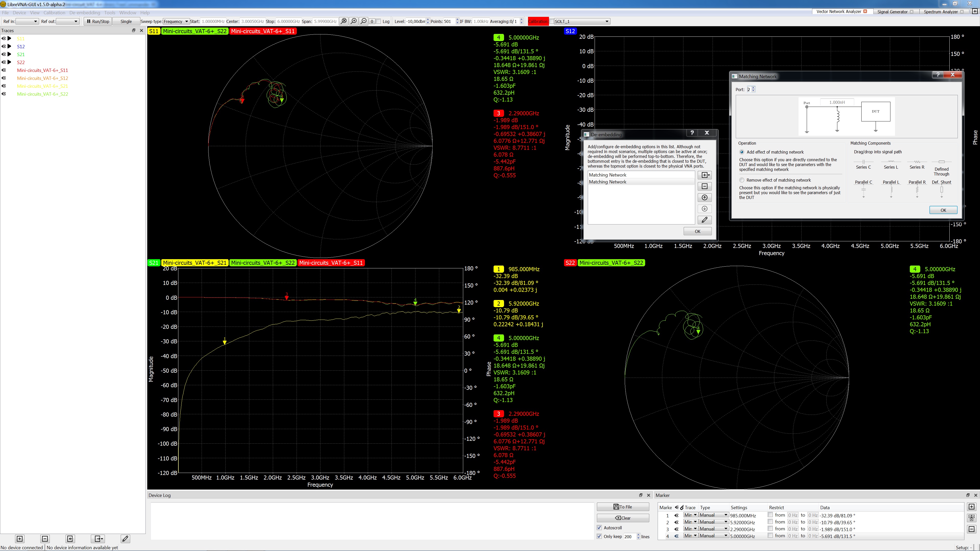Add a new marker in the Marker panel
Viewport: 980px width, 551px height.
click(971, 507)
